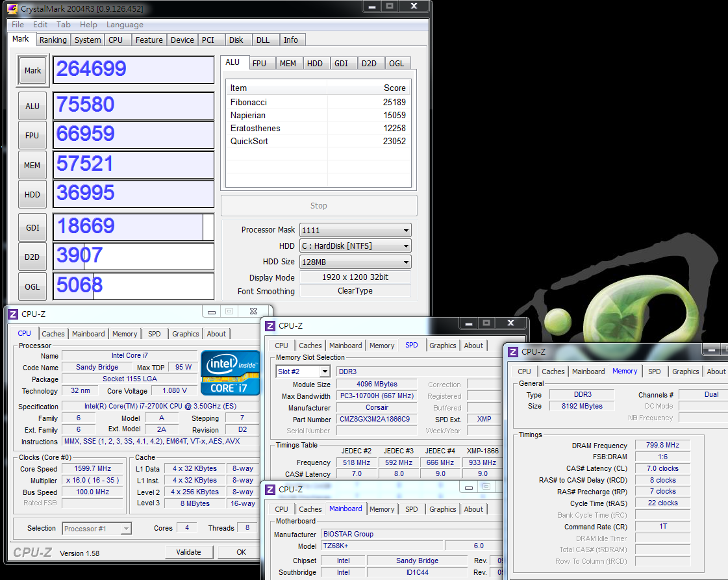The width and height of the screenshot is (728, 580).
Task: Click the CPU-Z icon of the Memory window title
Action: 513,352
